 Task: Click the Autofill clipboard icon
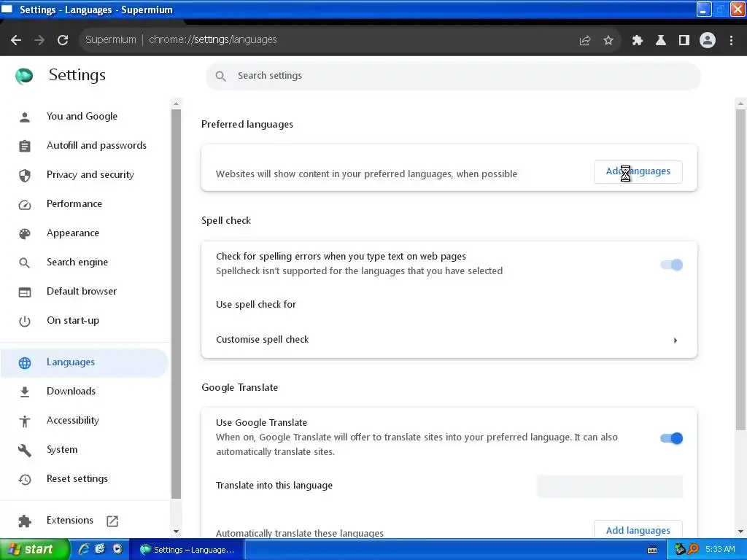pos(25,146)
